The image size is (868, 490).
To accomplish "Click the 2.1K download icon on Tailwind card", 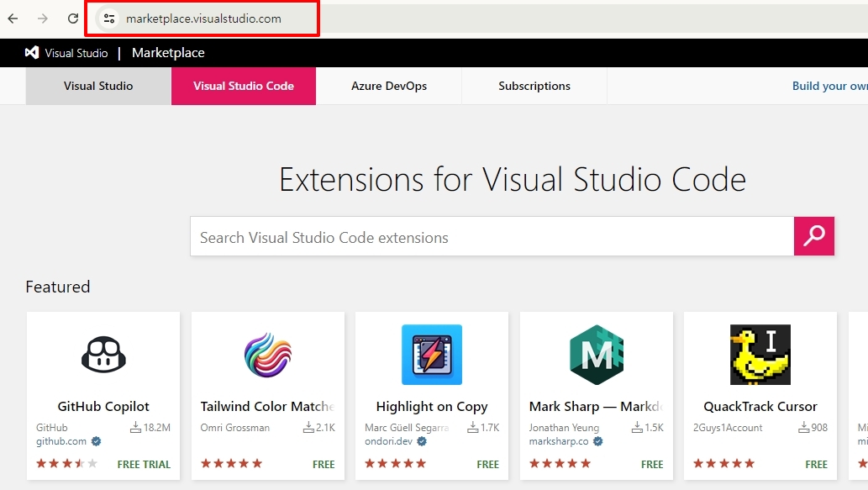I will pos(308,428).
